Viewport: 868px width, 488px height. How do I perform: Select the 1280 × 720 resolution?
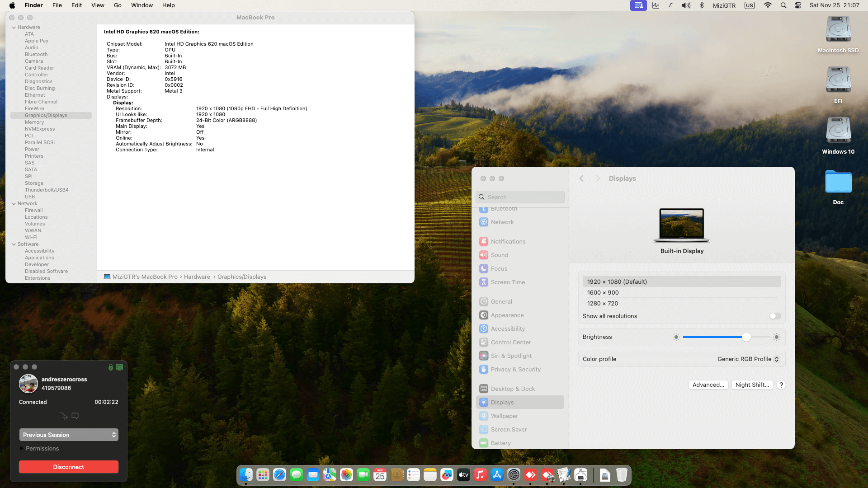click(682, 304)
